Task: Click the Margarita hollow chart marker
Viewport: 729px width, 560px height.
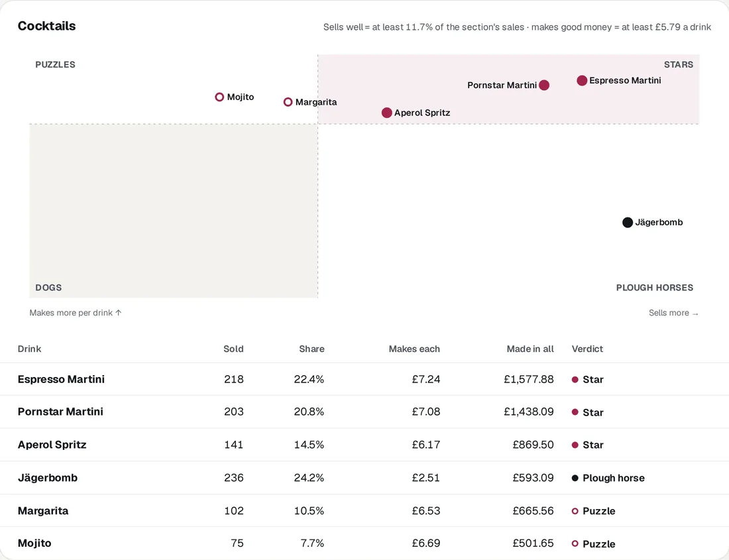Action: tap(288, 102)
